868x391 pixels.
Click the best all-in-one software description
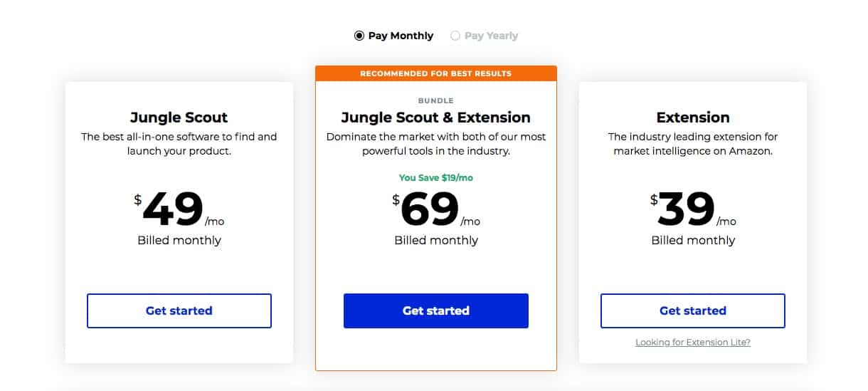pyautogui.click(x=179, y=144)
